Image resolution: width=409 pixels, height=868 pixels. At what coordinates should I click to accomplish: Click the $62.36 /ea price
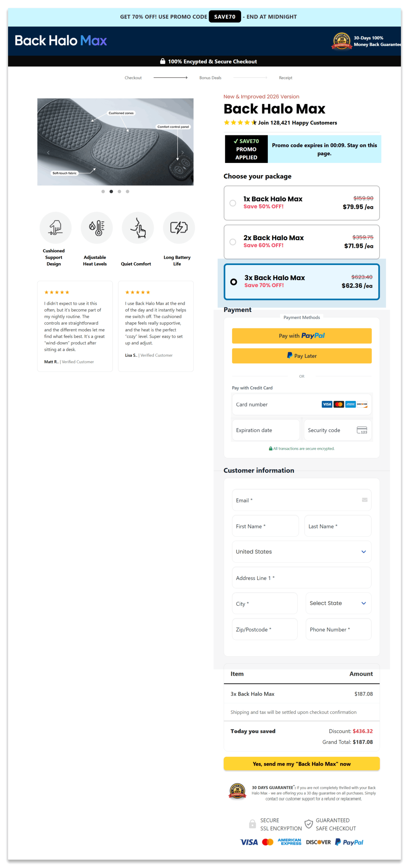point(357,286)
